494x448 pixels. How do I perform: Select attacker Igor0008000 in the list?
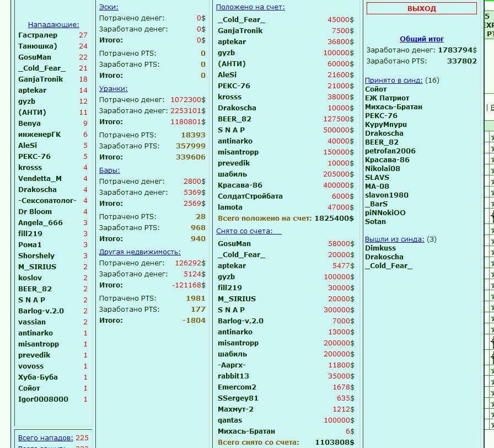pos(43,399)
